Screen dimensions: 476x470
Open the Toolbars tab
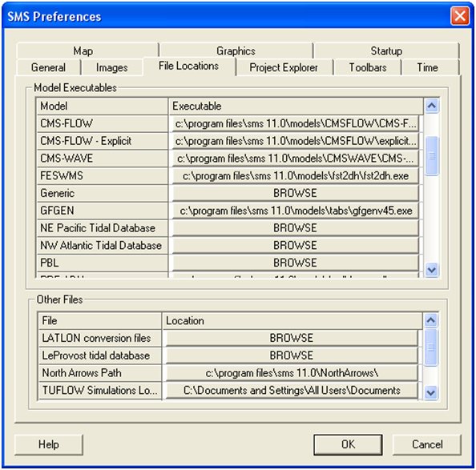(368, 67)
